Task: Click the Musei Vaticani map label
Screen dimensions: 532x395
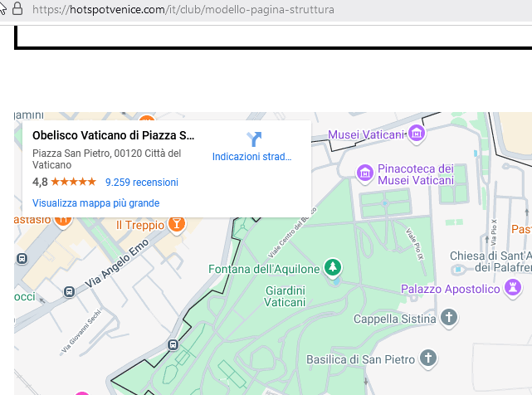Action: point(367,134)
